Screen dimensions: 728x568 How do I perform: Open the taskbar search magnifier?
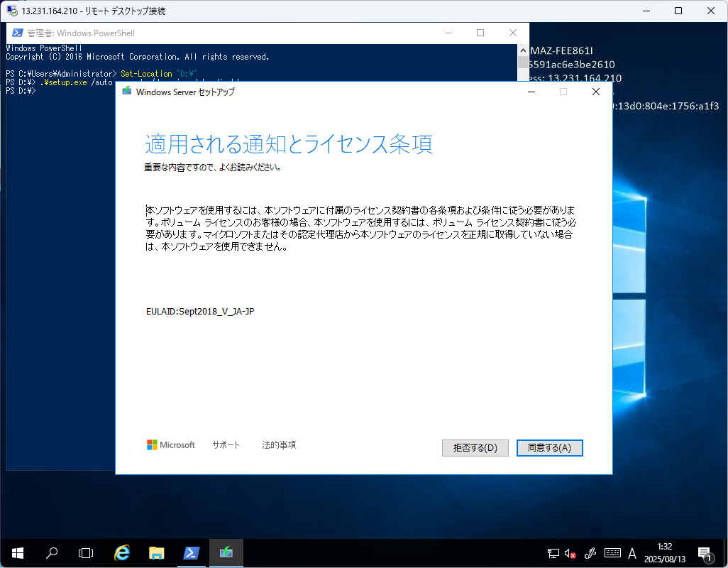[x=52, y=552]
